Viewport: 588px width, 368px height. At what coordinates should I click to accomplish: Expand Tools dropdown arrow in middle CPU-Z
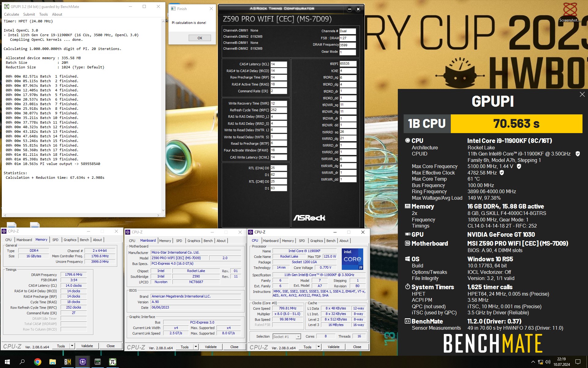pyautogui.click(x=196, y=347)
